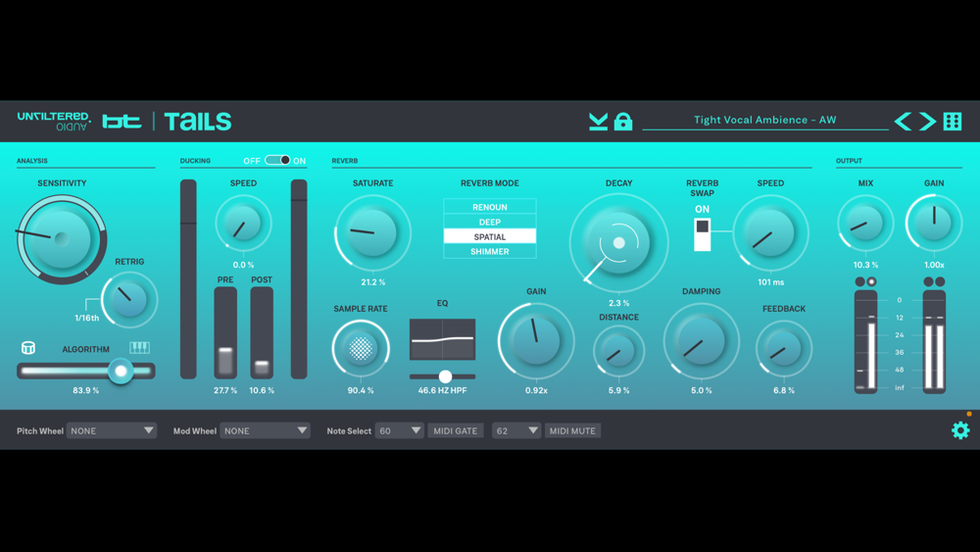The width and height of the screenshot is (980, 552).
Task: Click the 10.3 % mix value
Action: tap(865, 265)
